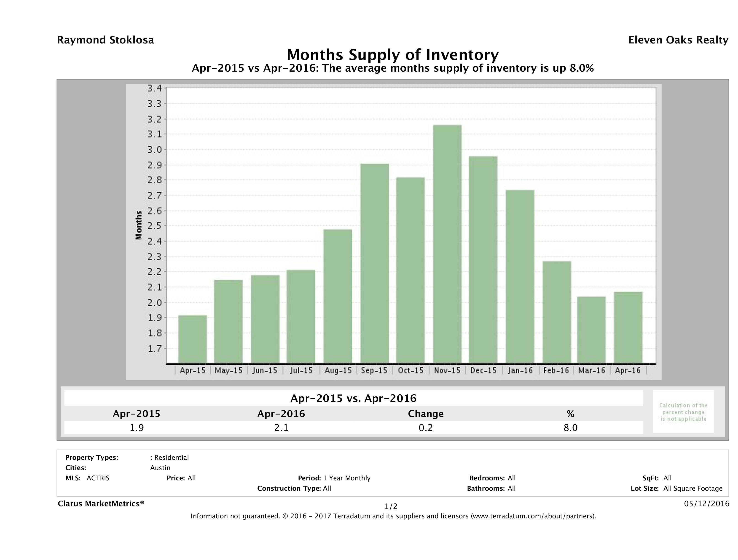Click the 05/12/2016 date text
This screenshot has width=738, height=560.
click(x=706, y=503)
